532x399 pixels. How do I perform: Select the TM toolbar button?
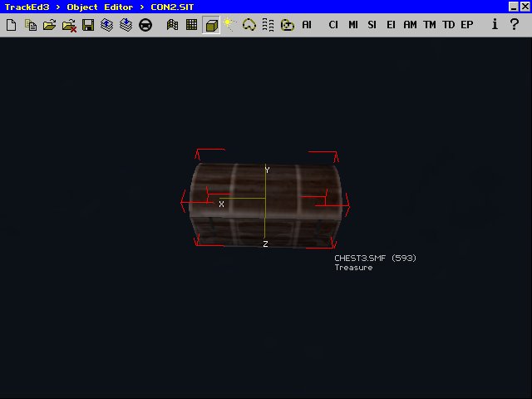tap(429, 25)
